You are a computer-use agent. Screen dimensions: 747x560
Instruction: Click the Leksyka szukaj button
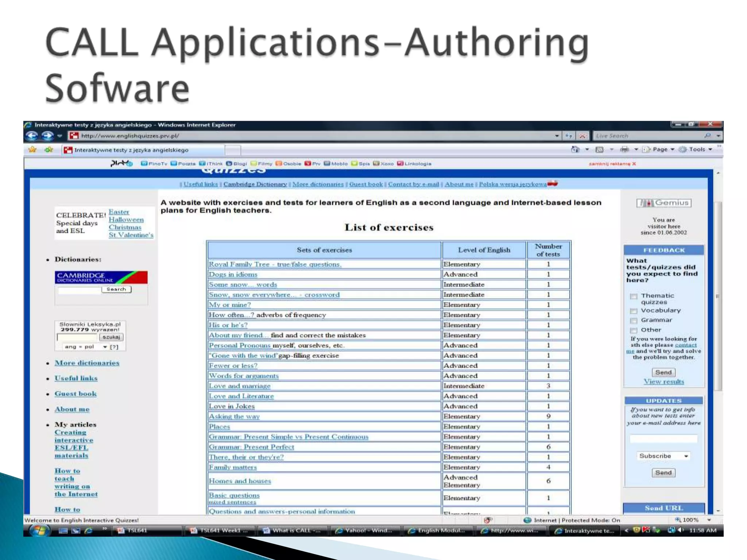pos(111,337)
